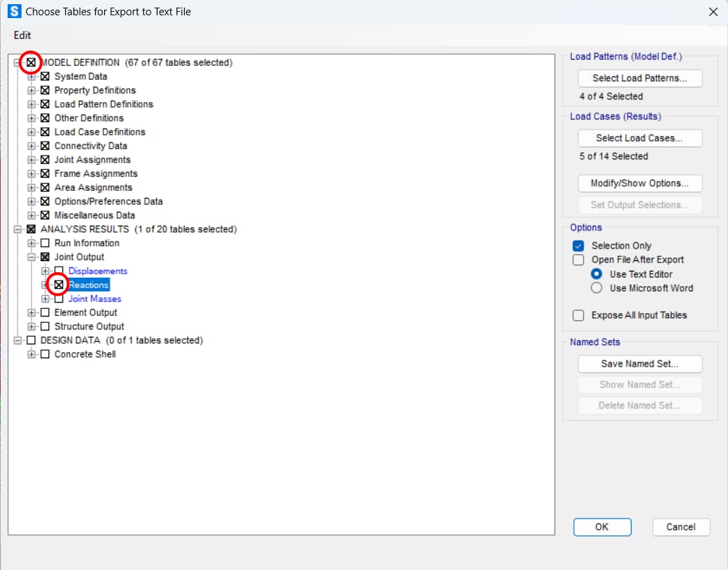Enable the Displacements table checkbox
Screen dimensions: 728x570
[x=59, y=271]
